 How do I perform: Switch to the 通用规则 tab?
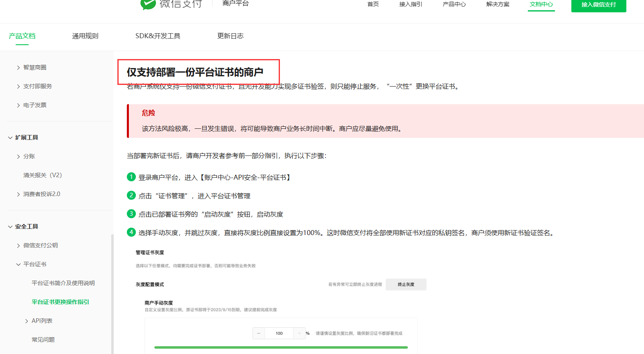(x=85, y=36)
